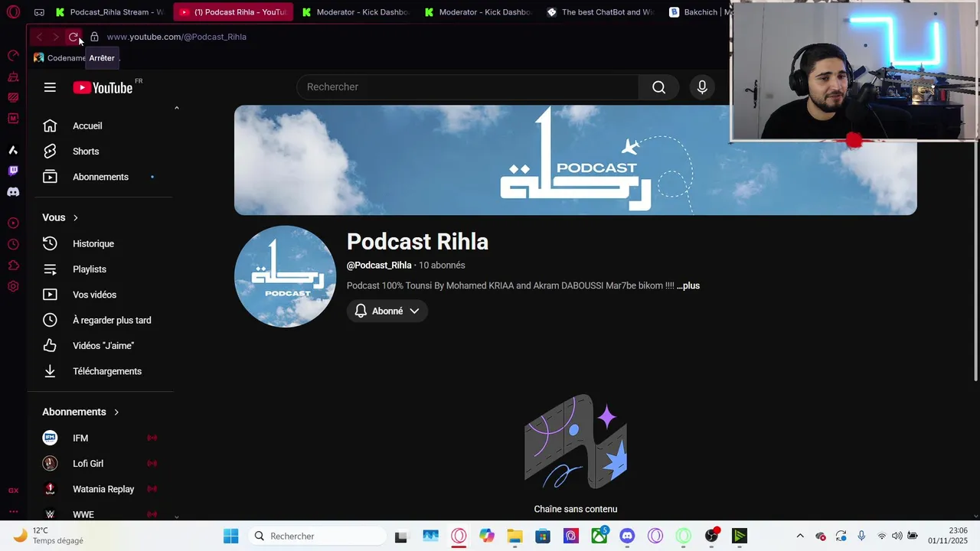Open the Abonné subscription dropdown
Image resolution: width=980 pixels, height=551 pixels.
387,311
